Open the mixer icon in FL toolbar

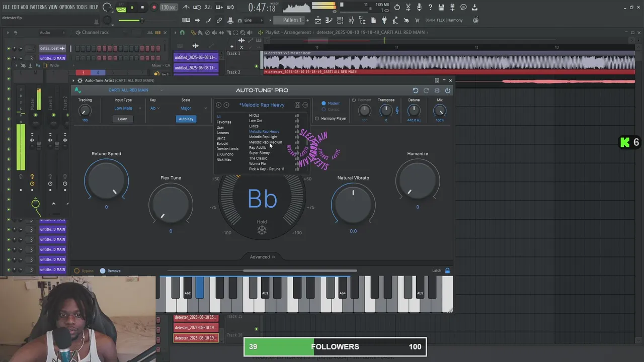[351, 20]
